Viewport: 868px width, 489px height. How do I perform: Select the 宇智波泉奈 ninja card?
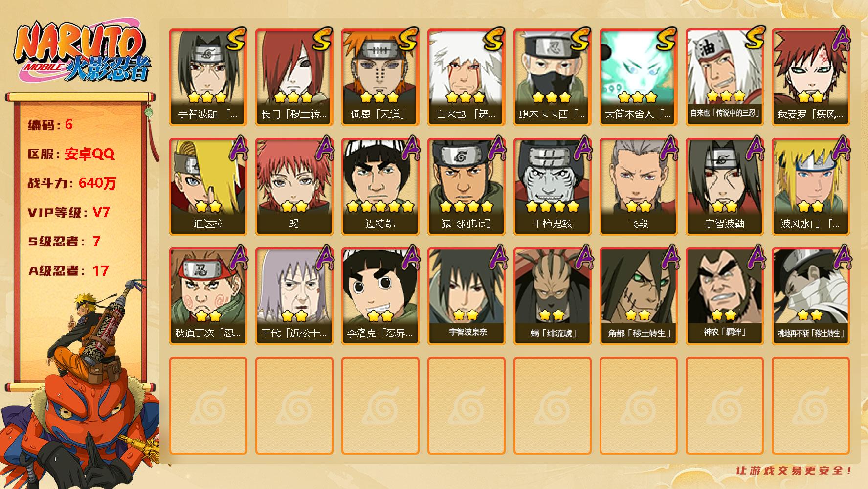pos(466,296)
